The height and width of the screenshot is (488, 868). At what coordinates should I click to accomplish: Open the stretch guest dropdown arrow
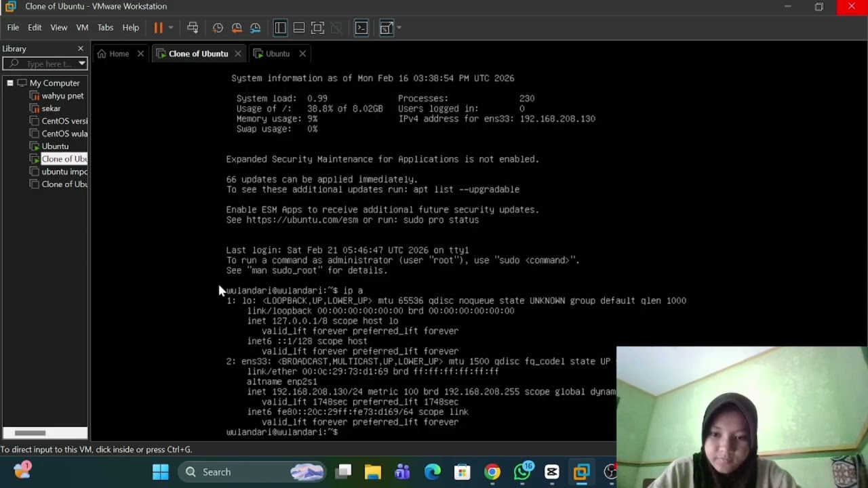pyautogui.click(x=399, y=28)
